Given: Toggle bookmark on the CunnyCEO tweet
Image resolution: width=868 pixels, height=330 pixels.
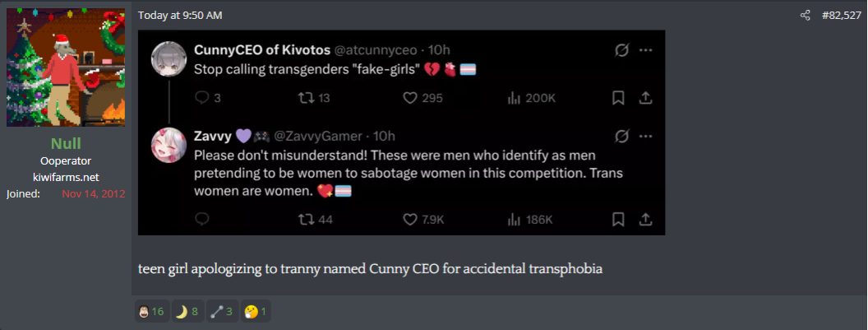Looking at the screenshot, I should [619, 98].
